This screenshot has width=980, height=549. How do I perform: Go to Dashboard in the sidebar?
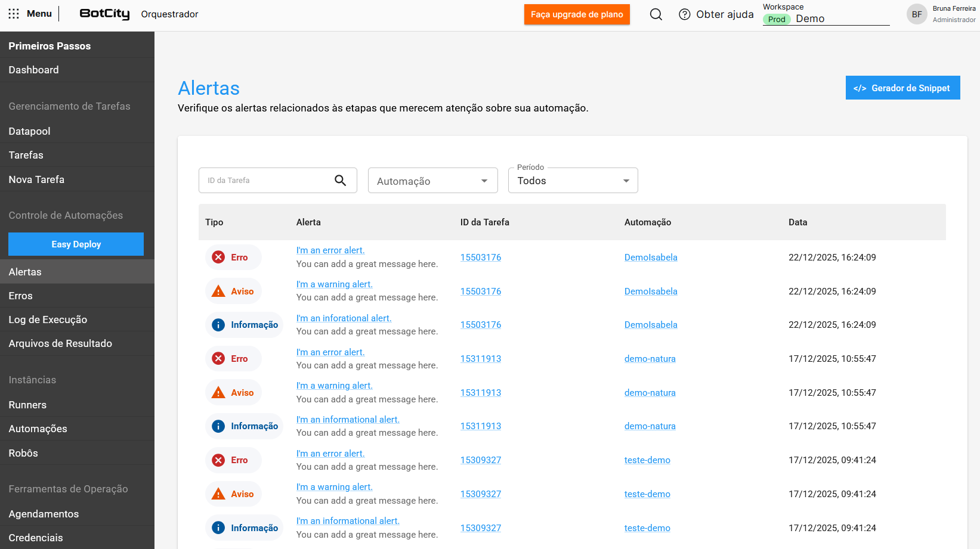pyautogui.click(x=34, y=70)
